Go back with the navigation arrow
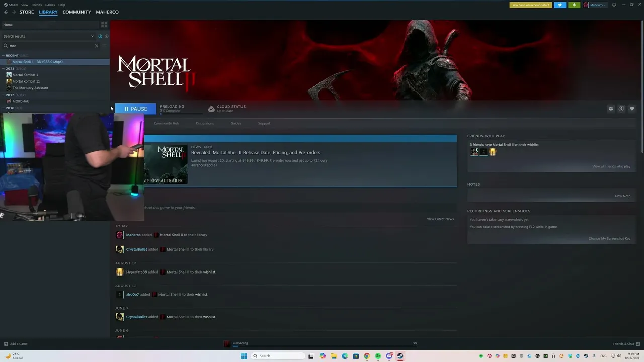This screenshot has height=362, width=644. click(x=6, y=12)
